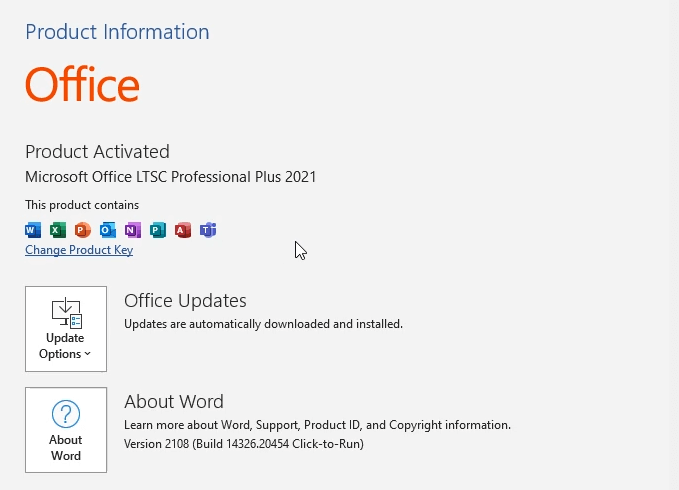The height and width of the screenshot is (490, 679).
Task: Click the automatically downloaded updates description
Action: [263, 324]
